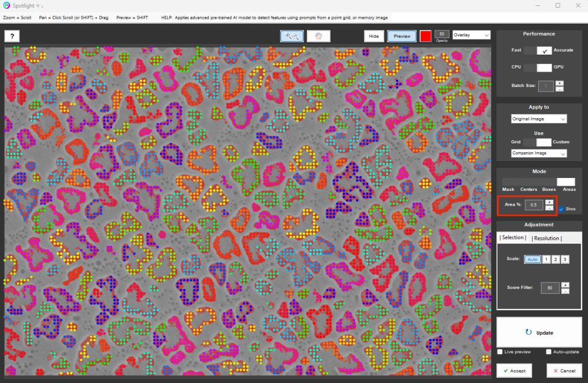Image resolution: width=588 pixels, height=383 pixels.
Task: Click the Mask mode label
Action: (508, 190)
